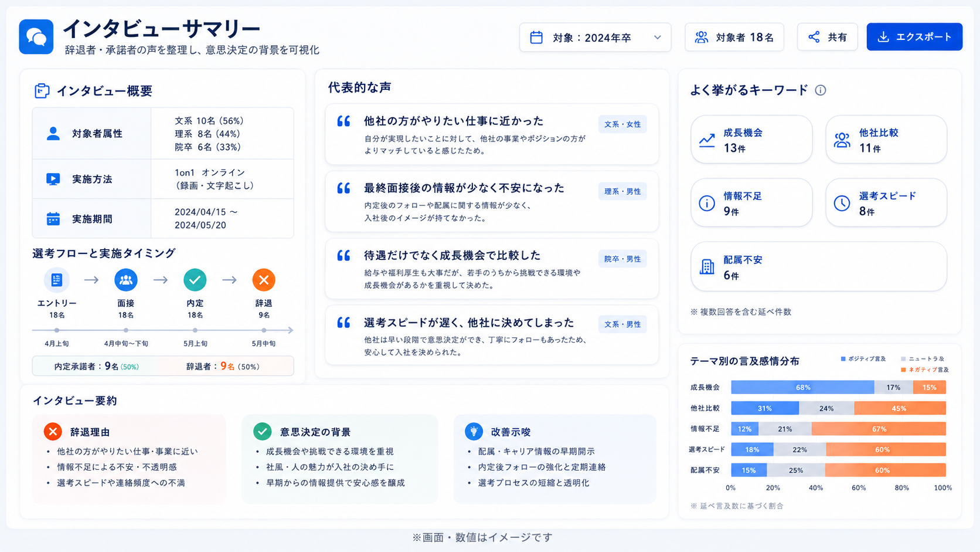Viewport: 980px width, 552px height.
Task: Open quote 他社の方がやりたい仕事に近かった
Action: (492, 134)
